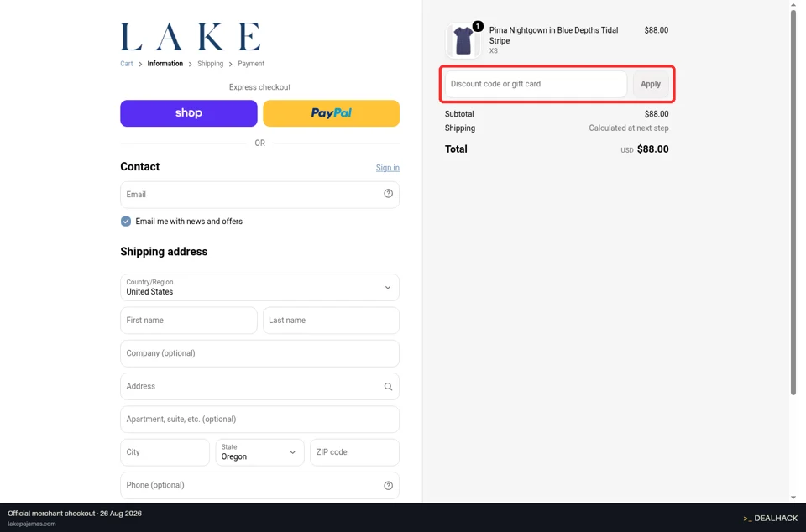
Task: Click the Shipping address heading
Action: (164, 252)
